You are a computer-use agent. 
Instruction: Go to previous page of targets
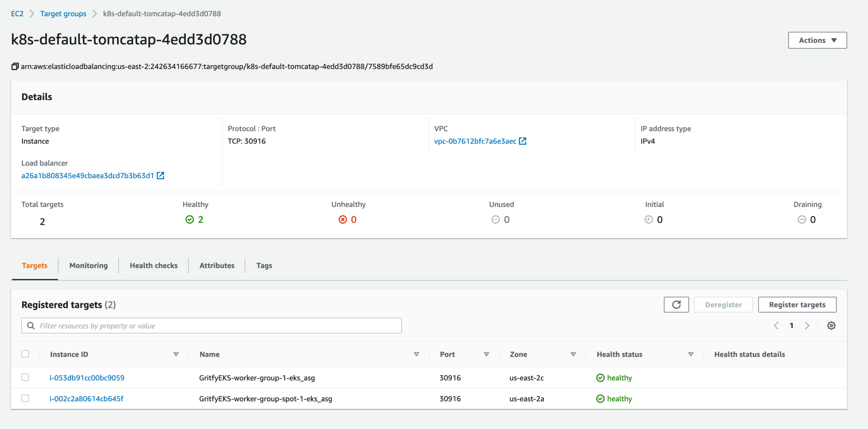tap(776, 326)
